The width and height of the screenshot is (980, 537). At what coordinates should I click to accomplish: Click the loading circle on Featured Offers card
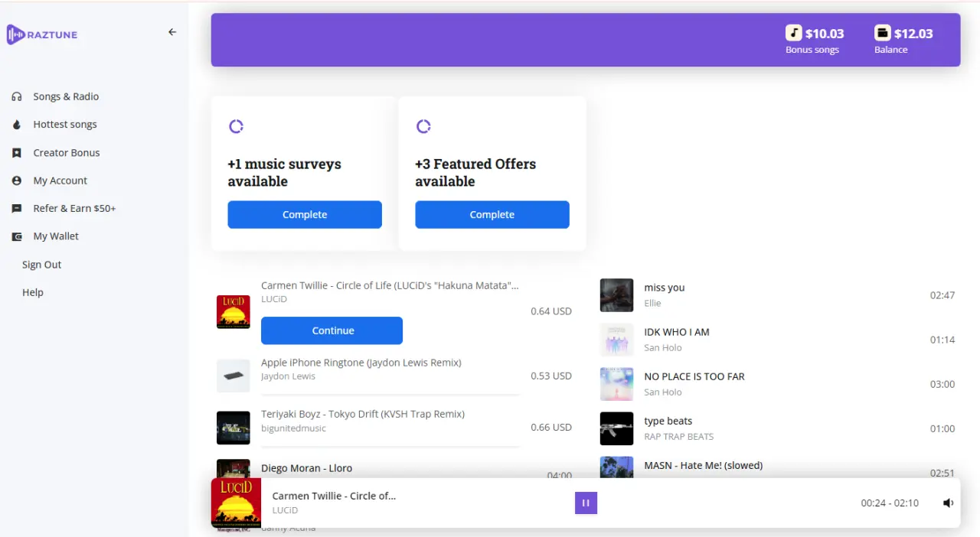pyautogui.click(x=423, y=126)
